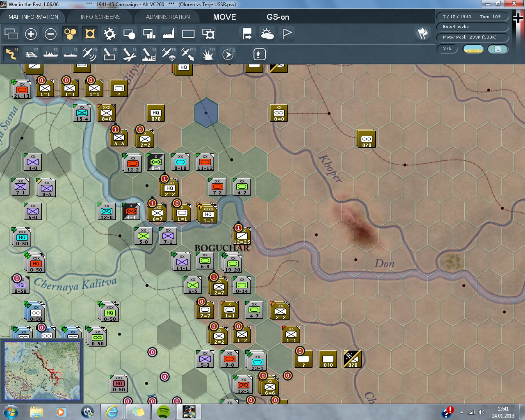Image resolution: width=525 pixels, height=420 pixels.
Task: Open the INFO SCREENS tab
Action: 100,17
